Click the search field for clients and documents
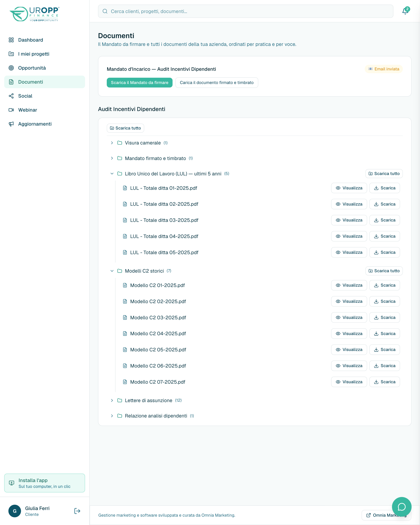The image size is (420, 525). [x=246, y=11]
